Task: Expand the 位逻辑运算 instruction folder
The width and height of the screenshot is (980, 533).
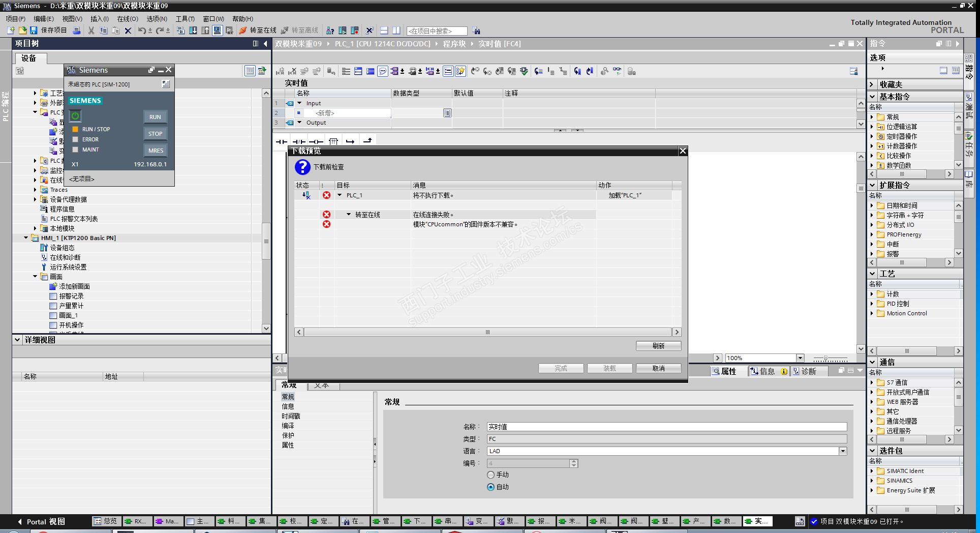Action: click(x=872, y=127)
